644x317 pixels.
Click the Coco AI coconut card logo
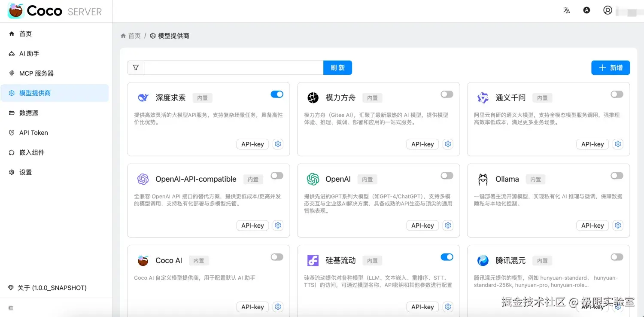tap(143, 260)
